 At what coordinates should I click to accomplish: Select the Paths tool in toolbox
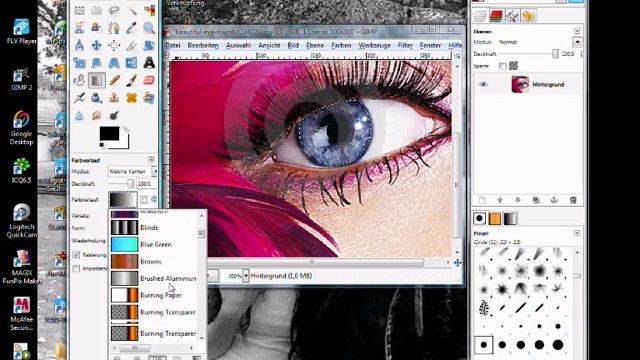(x=114, y=28)
